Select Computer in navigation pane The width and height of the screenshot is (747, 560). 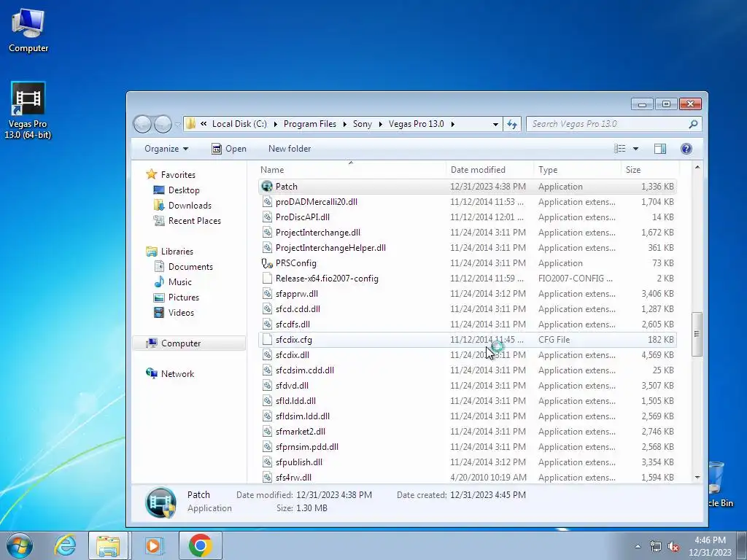tap(189, 343)
